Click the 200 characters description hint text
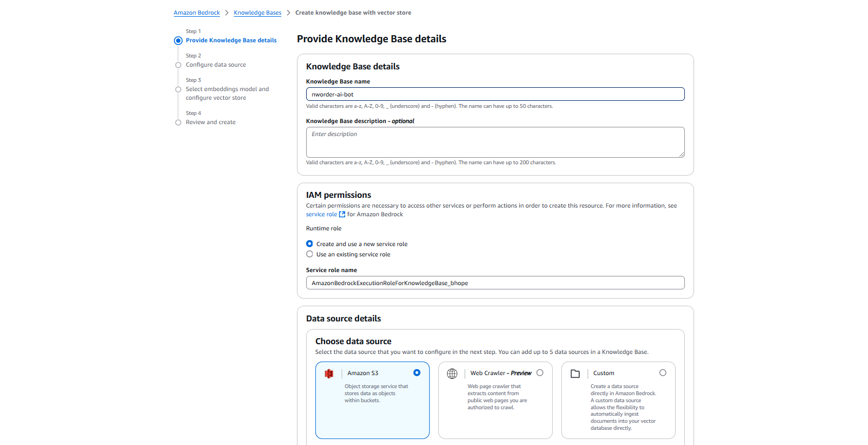The height and width of the screenshot is (445, 868). tap(431, 163)
